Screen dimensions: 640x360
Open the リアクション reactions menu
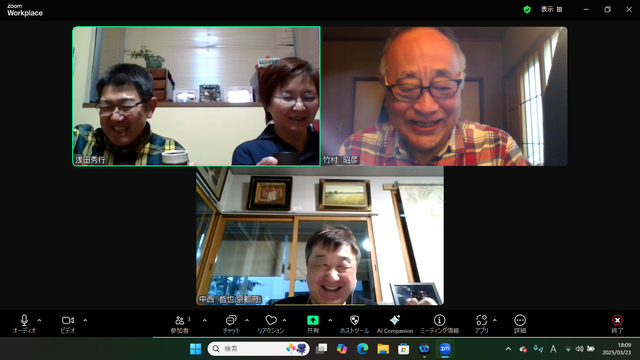(x=271, y=324)
